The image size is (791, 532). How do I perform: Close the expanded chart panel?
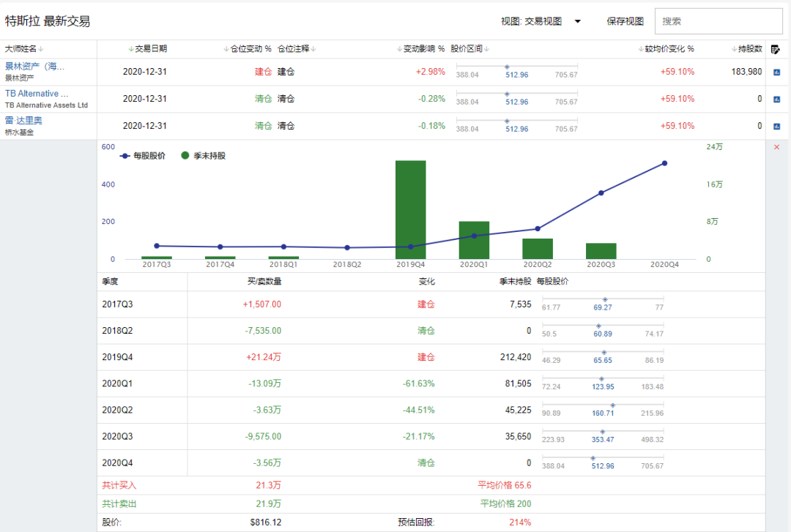tap(776, 147)
